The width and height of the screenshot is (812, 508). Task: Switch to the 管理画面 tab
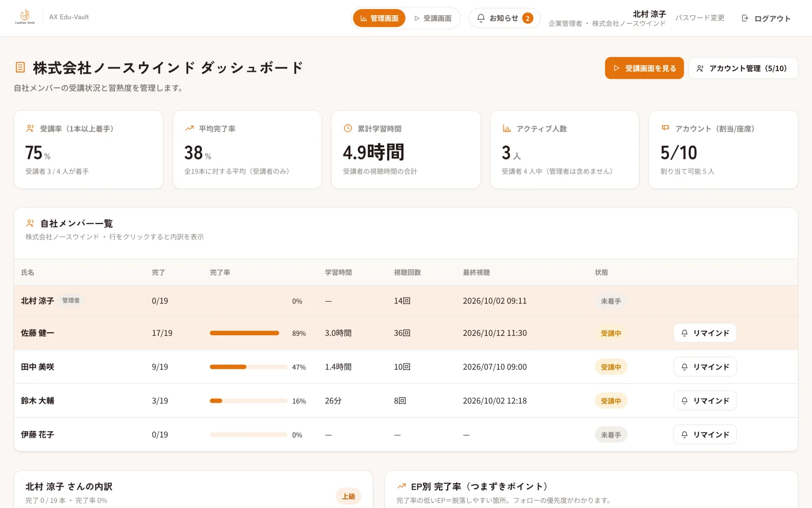[x=379, y=18]
